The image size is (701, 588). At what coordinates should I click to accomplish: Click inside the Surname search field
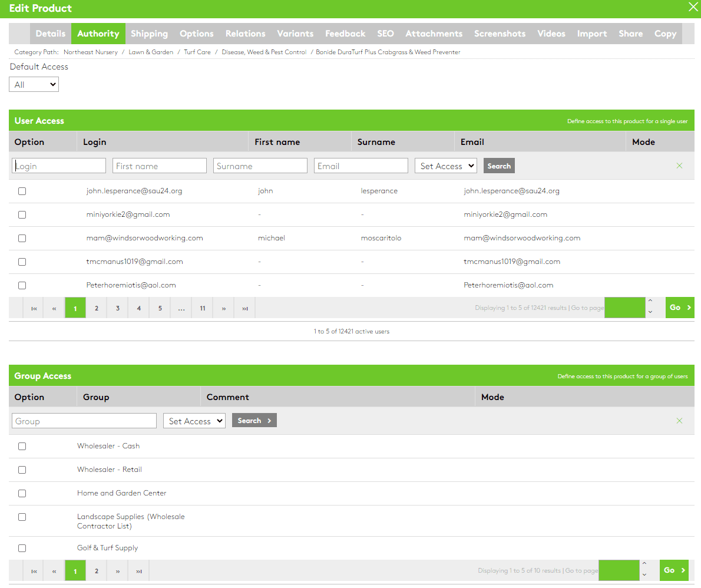(260, 166)
